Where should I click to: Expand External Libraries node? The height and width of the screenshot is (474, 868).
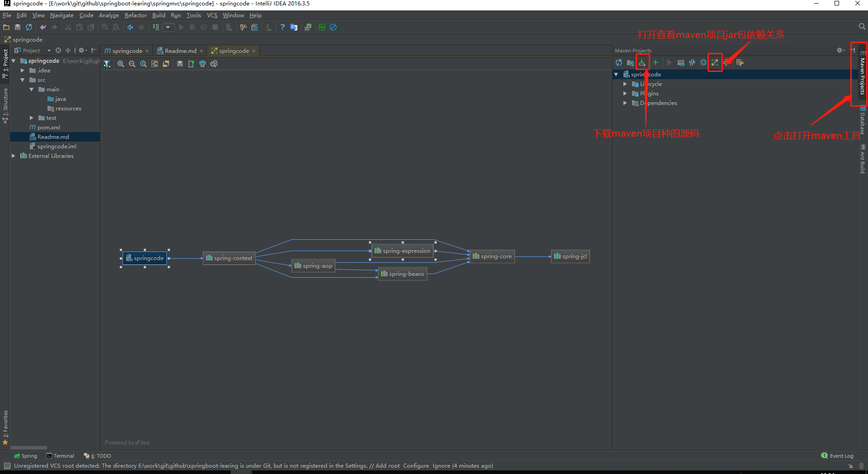14,156
